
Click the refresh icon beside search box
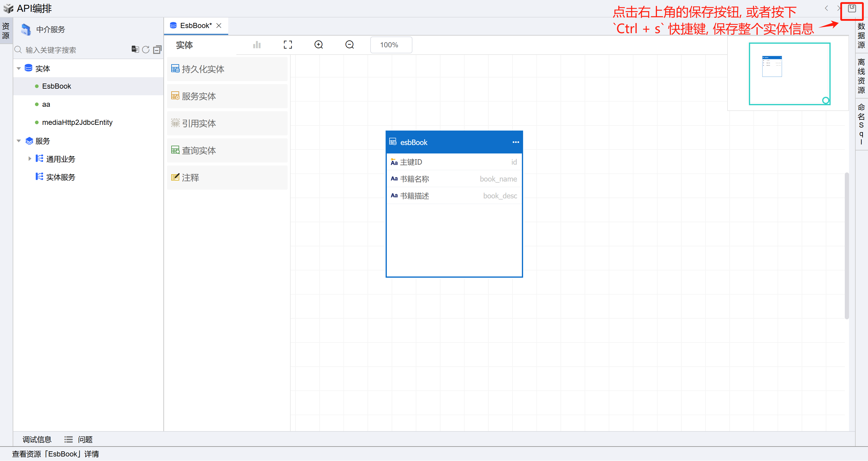[146, 50]
